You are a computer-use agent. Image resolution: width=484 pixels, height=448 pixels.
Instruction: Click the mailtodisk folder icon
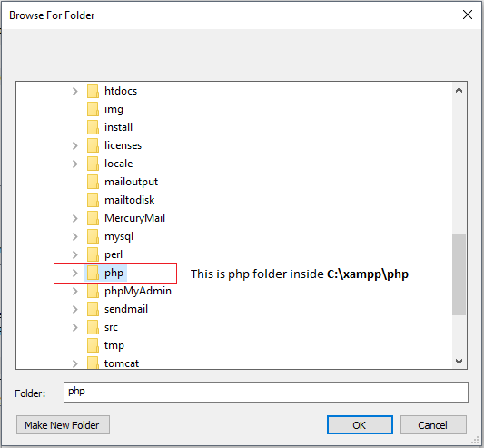click(93, 200)
